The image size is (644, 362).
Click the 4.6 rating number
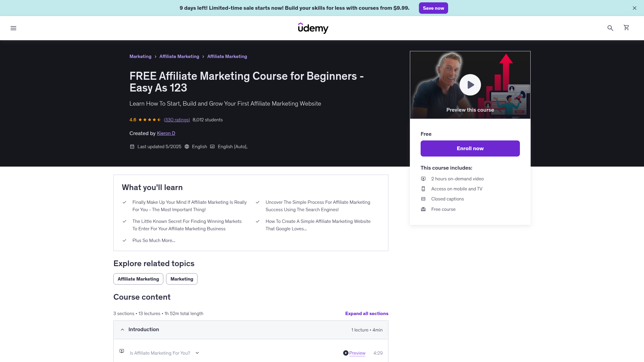coord(133,120)
